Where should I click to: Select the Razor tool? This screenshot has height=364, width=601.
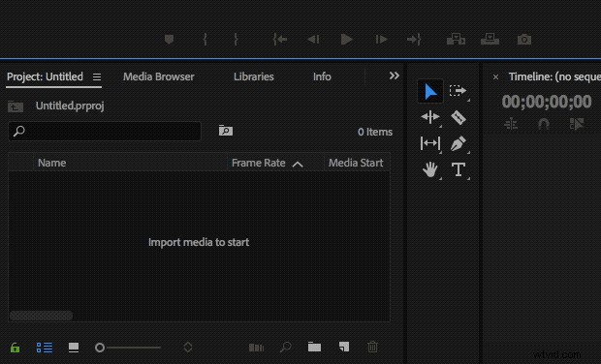click(459, 117)
